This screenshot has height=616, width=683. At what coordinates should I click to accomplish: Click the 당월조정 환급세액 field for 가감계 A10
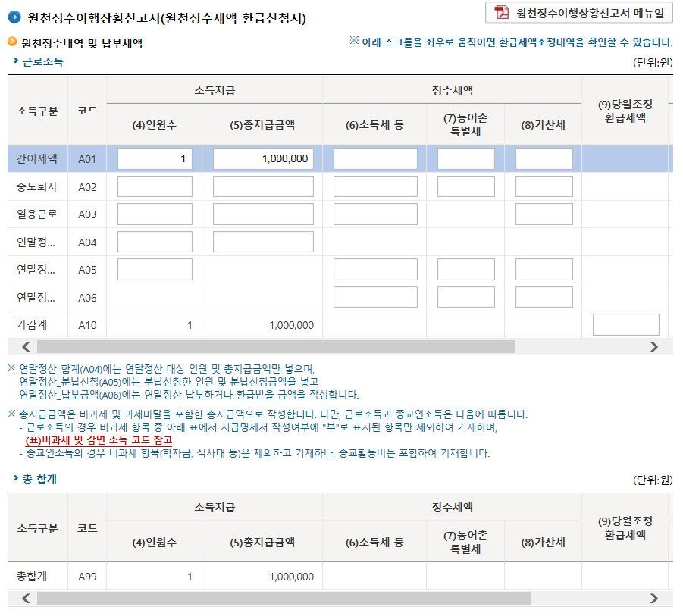click(625, 325)
